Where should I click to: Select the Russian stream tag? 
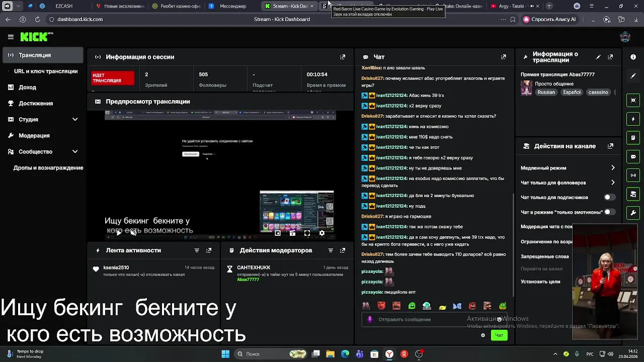(546, 93)
